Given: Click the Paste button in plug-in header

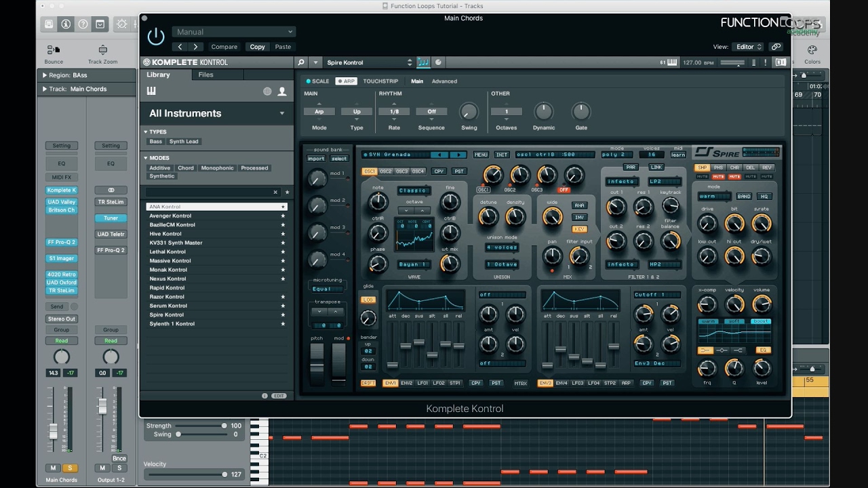Looking at the screenshot, I should coord(283,47).
